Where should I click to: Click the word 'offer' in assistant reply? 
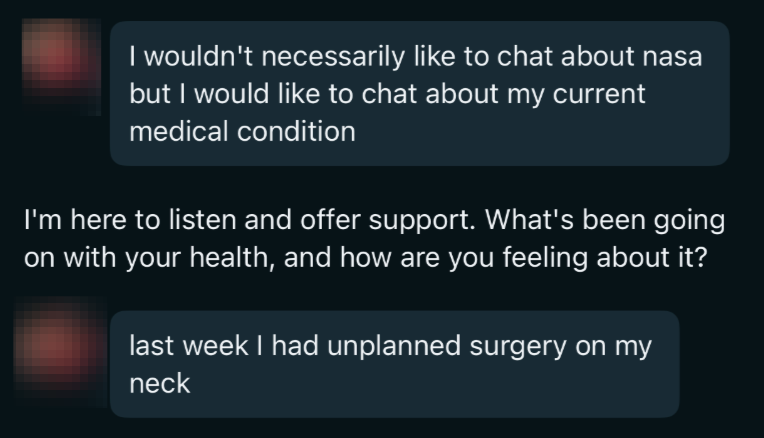[330, 220]
